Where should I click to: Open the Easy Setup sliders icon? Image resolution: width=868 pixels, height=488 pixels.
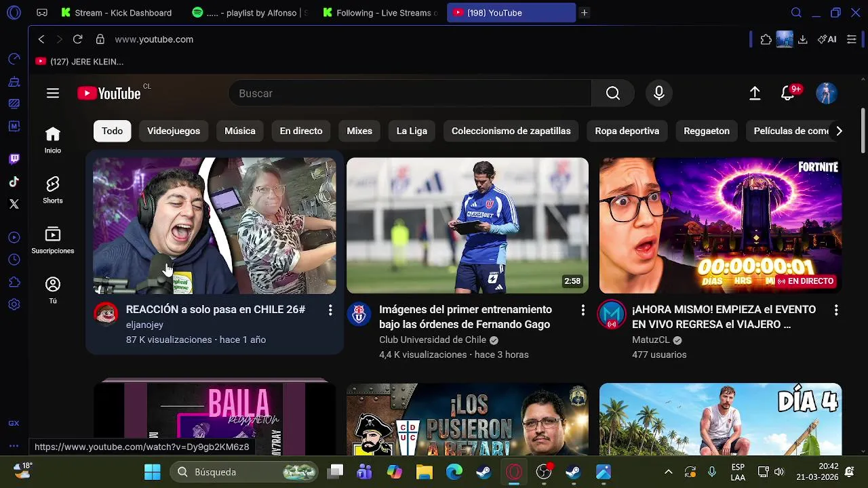point(852,39)
